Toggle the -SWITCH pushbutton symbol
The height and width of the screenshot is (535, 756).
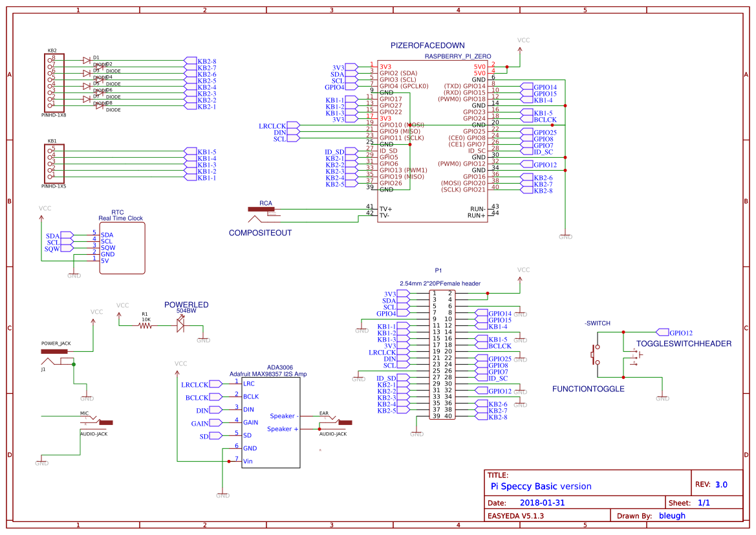click(595, 356)
